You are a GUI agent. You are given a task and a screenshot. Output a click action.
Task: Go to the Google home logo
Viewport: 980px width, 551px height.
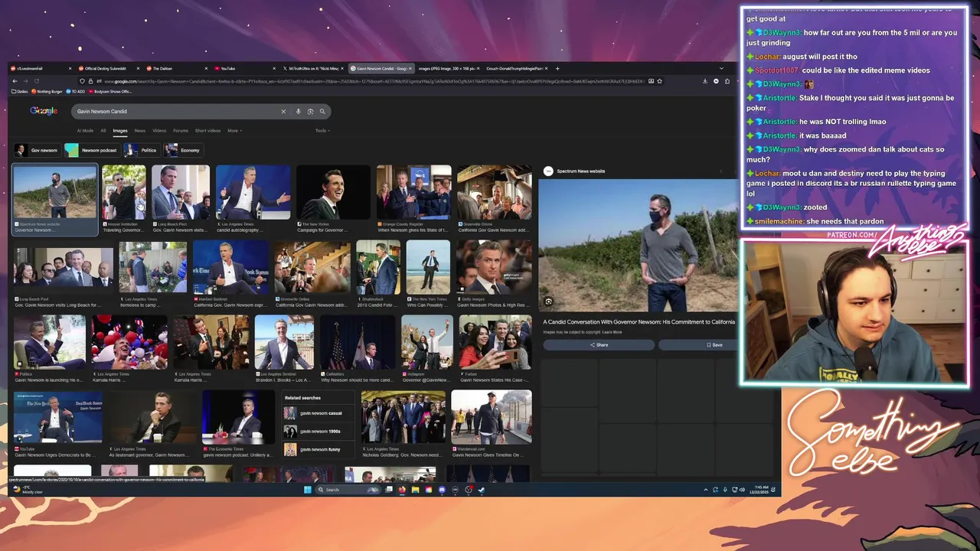click(44, 111)
